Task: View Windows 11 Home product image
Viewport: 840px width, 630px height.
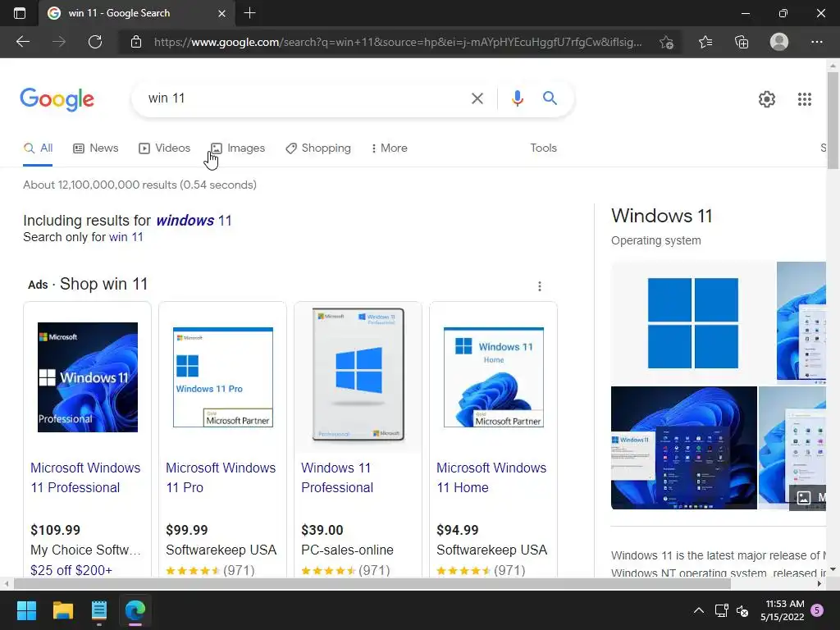Action: (x=493, y=377)
